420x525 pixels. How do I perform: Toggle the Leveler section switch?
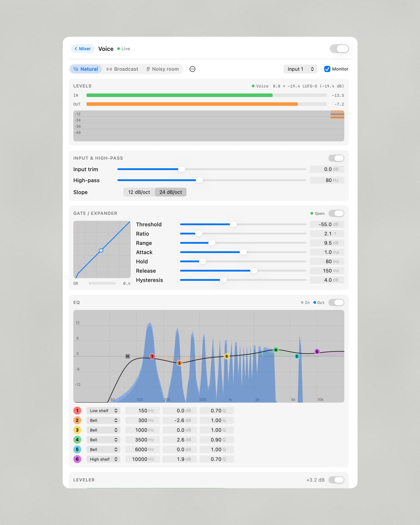(x=336, y=480)
